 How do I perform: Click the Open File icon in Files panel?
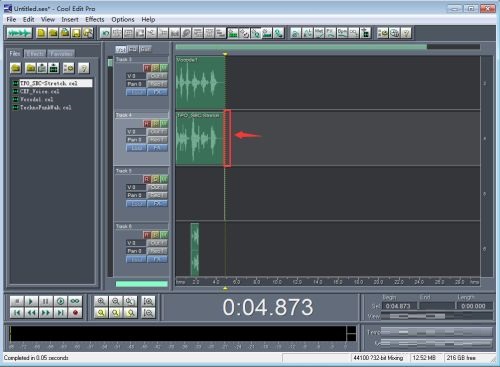16,68
